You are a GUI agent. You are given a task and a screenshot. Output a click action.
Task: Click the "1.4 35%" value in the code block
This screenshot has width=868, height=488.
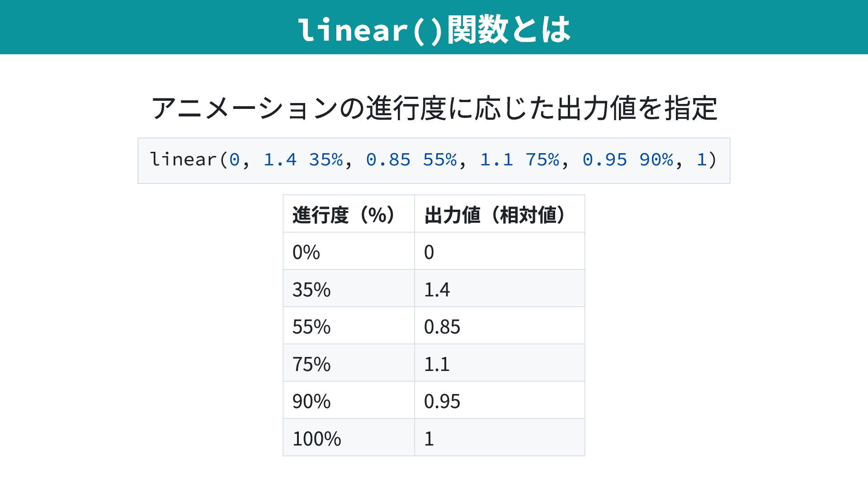click(303, 160)
